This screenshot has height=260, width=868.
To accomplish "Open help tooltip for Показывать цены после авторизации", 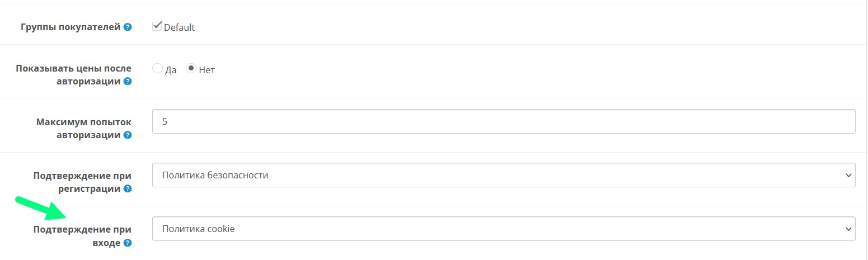I will [128, 82].
